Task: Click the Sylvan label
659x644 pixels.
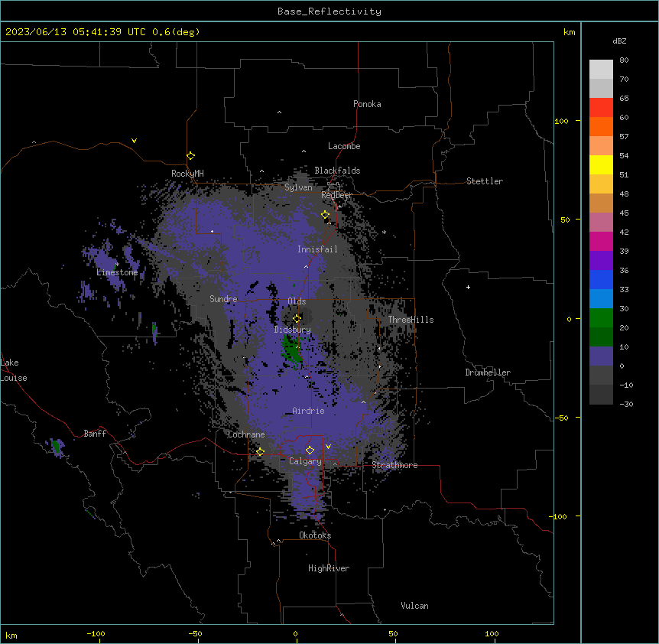Action: click(298, 187)
